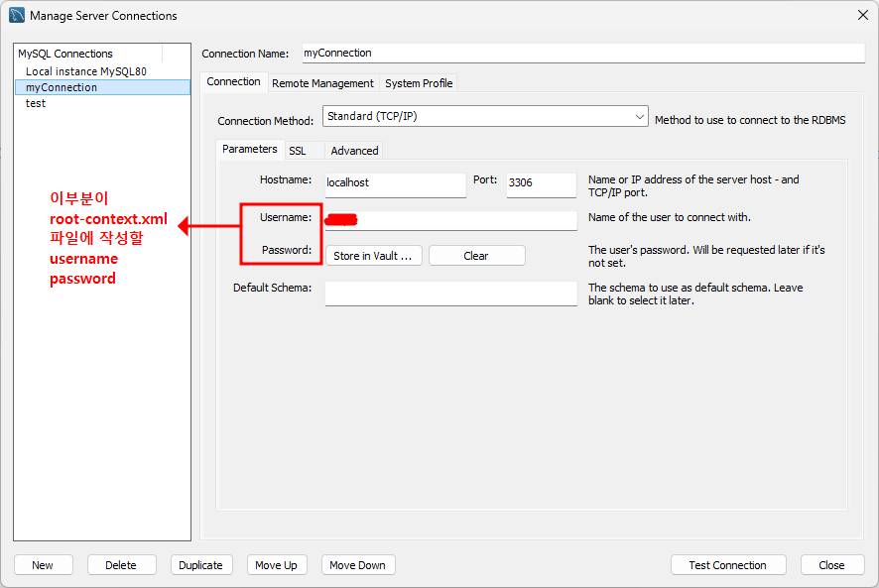Click the Delete connection button
Image resolution: width=879 pixels, height=588 pixels.
121,565
